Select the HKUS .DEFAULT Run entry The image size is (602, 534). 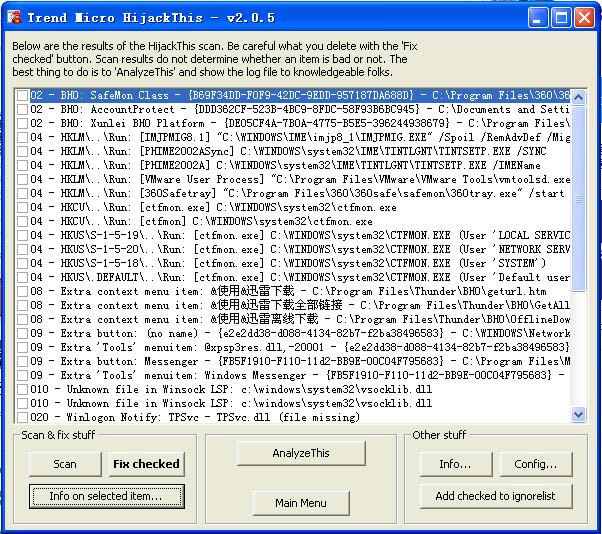(300, 278)
